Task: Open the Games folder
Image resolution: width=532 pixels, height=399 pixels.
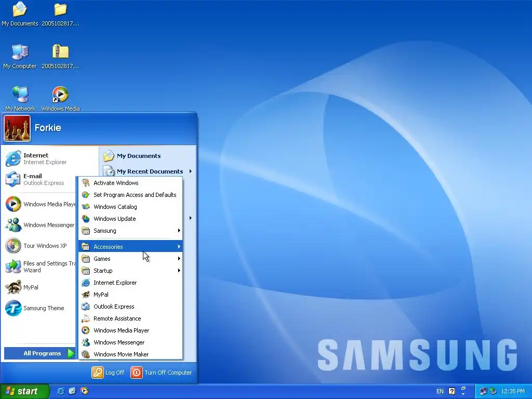Action: [x=130, y=259]
